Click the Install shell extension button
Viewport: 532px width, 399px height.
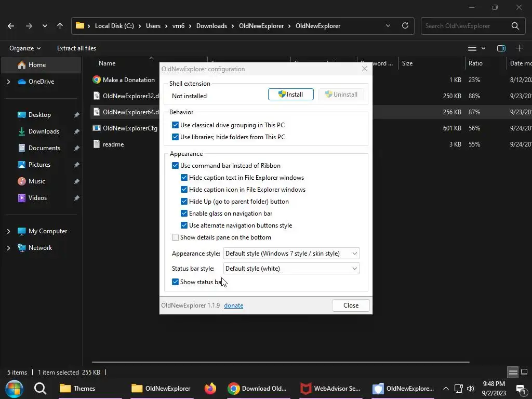click(x=291, y=95)
